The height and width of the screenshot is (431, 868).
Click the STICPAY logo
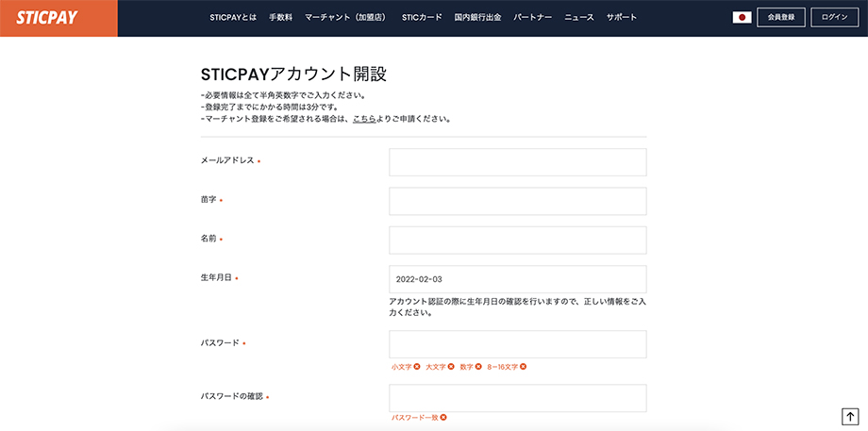coord(47,18)
